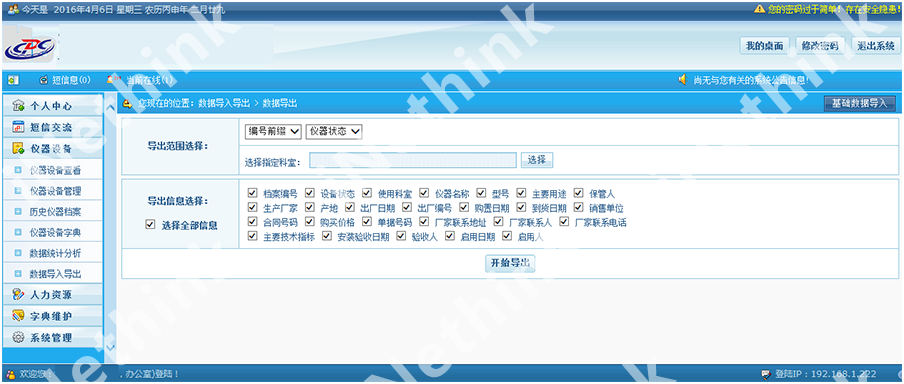Click the 系统管理 gear icon
The height and width of the screenshot is (384, 904).
18,337
